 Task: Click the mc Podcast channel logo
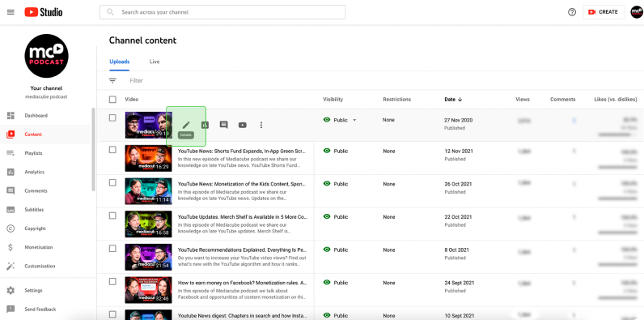(x=46, y=56)
